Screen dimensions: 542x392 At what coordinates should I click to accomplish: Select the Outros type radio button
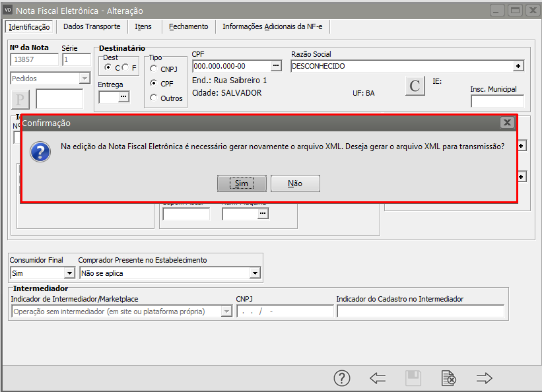(x=154, y=98)
